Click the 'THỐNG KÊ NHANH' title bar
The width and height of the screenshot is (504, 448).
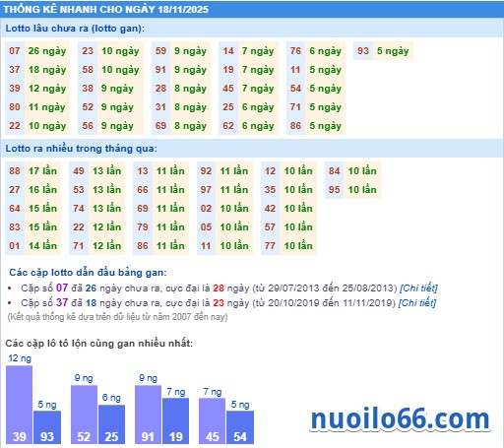252,9
